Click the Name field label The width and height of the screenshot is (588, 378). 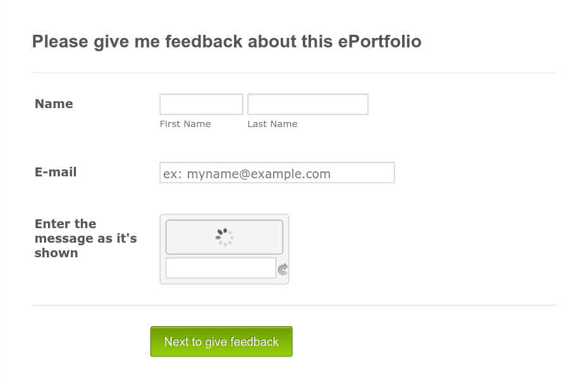tap(53, 104)
